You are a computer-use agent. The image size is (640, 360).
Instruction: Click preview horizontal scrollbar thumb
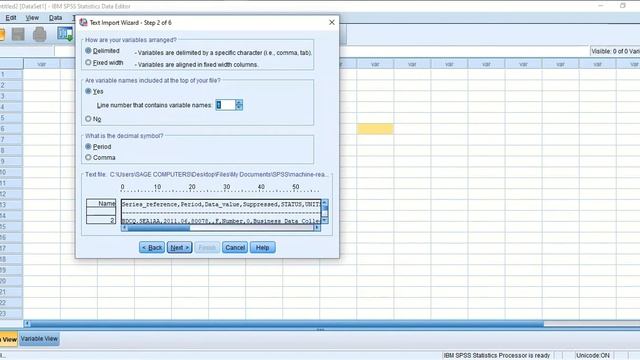coord(158,228)
